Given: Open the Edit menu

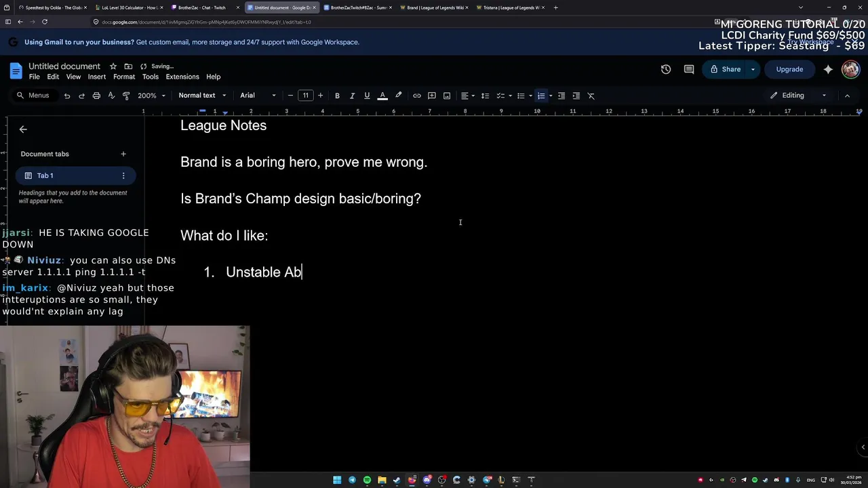Looking at the screenshot, I should (x=53, y=77).
